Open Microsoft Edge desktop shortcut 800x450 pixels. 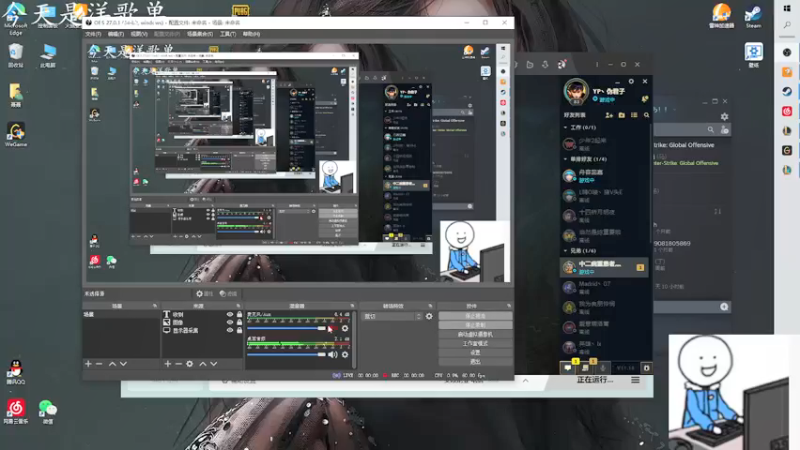click(16, 20)
